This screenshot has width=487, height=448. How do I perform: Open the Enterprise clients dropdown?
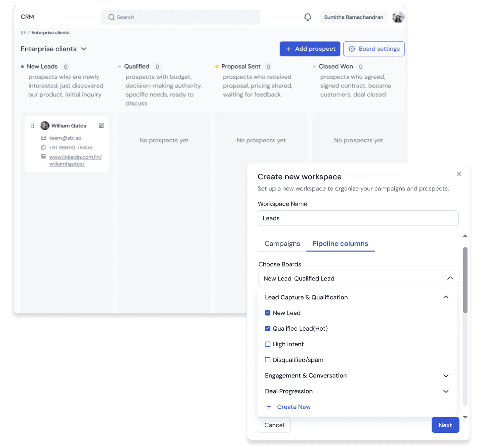click(84, 49)
